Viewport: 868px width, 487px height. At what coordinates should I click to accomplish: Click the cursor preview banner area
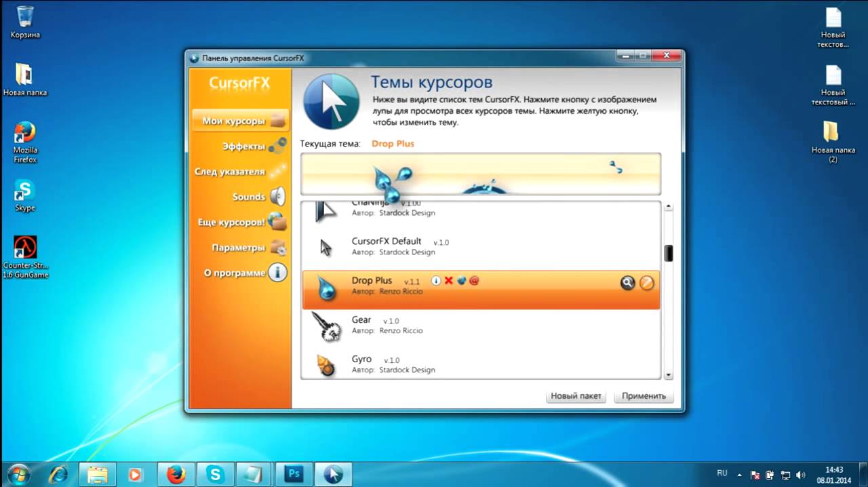pyautogui.click(x=481, y=174)
